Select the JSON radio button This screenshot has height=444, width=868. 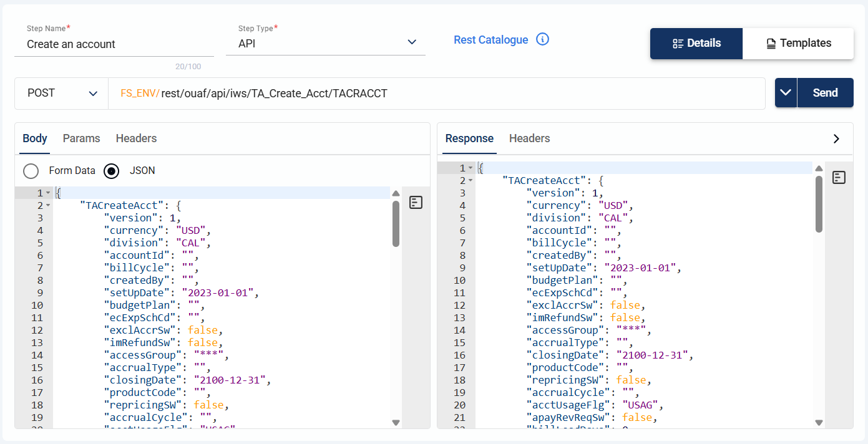tap(112, 171)
